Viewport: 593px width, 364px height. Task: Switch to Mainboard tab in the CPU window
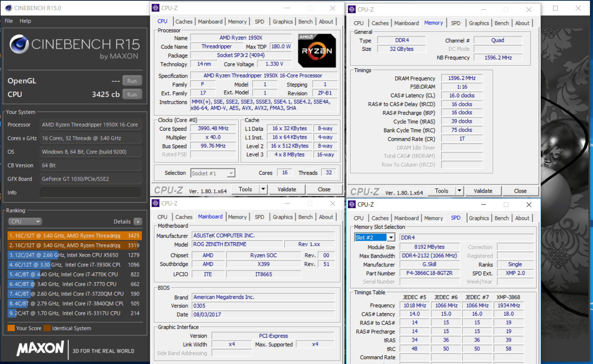coord(210,22)
